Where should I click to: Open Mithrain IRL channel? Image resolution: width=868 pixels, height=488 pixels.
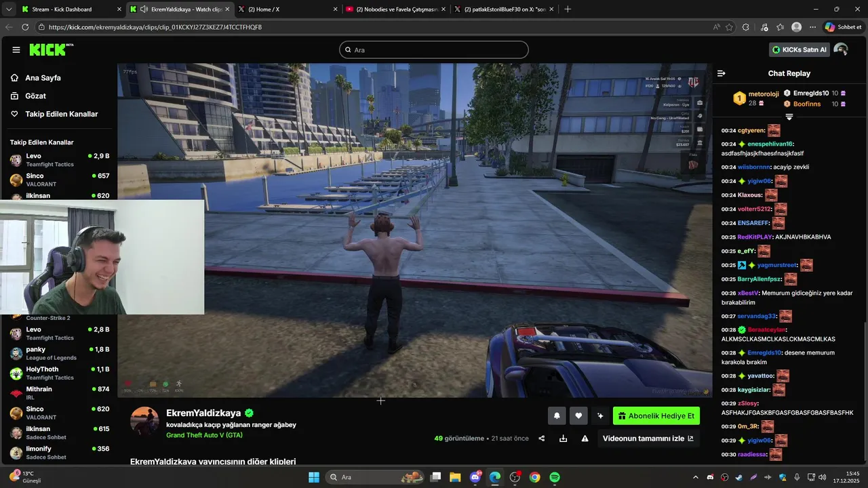(x=60, y=393)
